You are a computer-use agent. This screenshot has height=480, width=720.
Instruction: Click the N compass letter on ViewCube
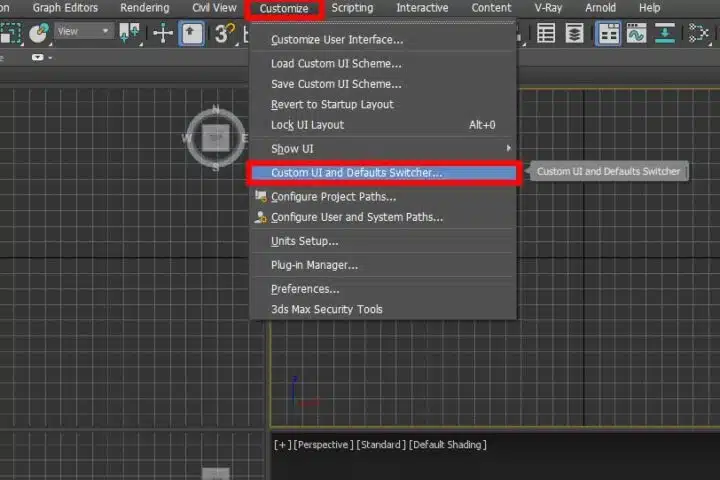(215, 109)
